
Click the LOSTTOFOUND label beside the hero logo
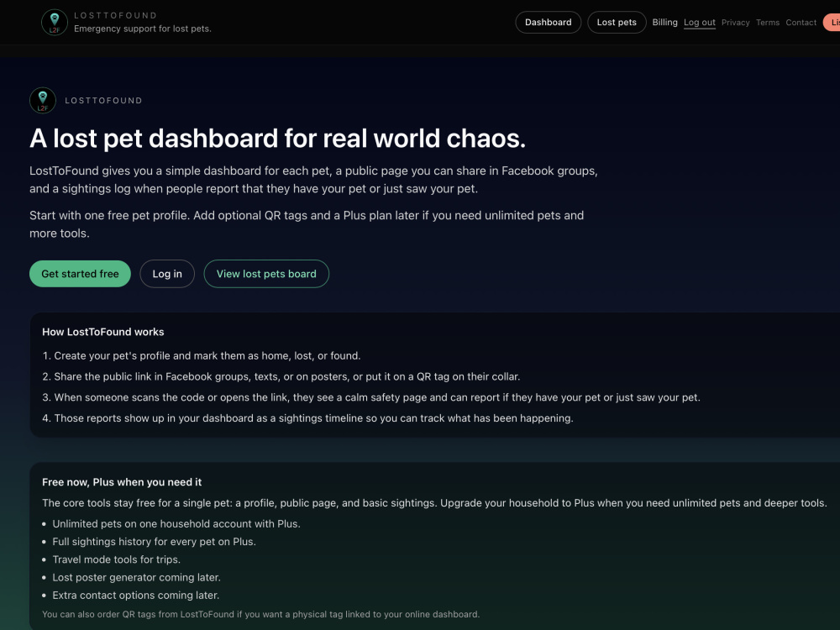pyautogui.click(x=103, y=101)
